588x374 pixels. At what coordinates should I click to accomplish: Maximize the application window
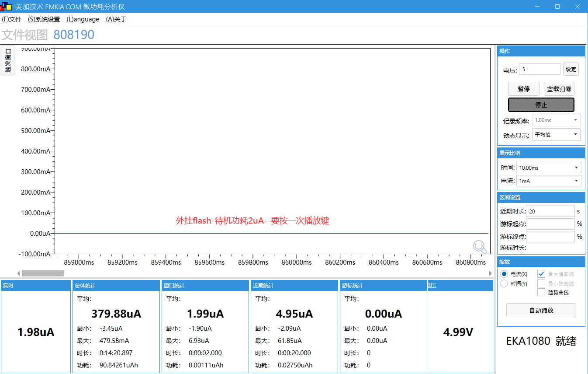(557, 7)
